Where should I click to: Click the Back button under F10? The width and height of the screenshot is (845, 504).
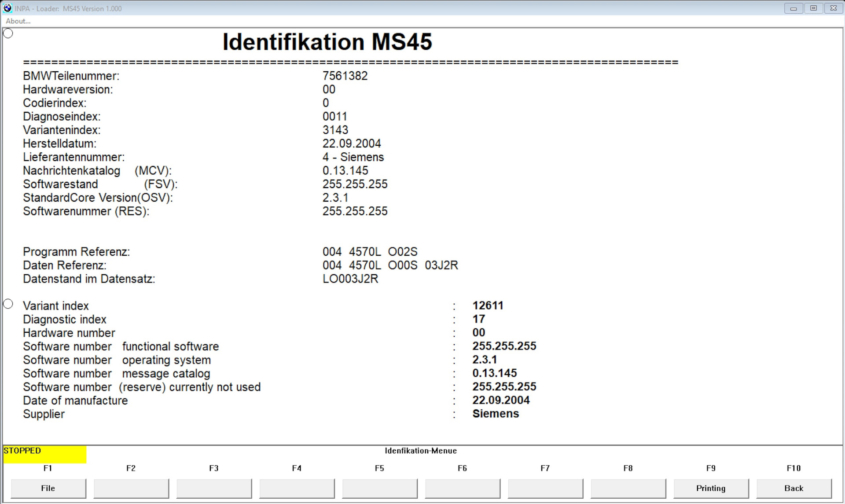point(794,488)
